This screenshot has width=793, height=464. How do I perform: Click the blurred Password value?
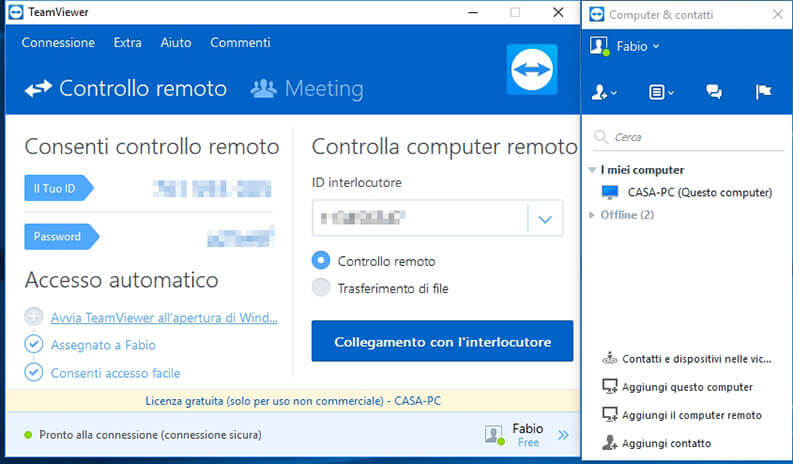click(241, 237)
